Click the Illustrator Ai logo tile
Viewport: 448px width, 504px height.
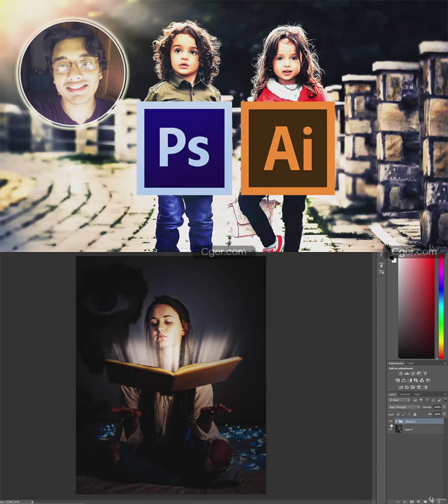(288, 148)
